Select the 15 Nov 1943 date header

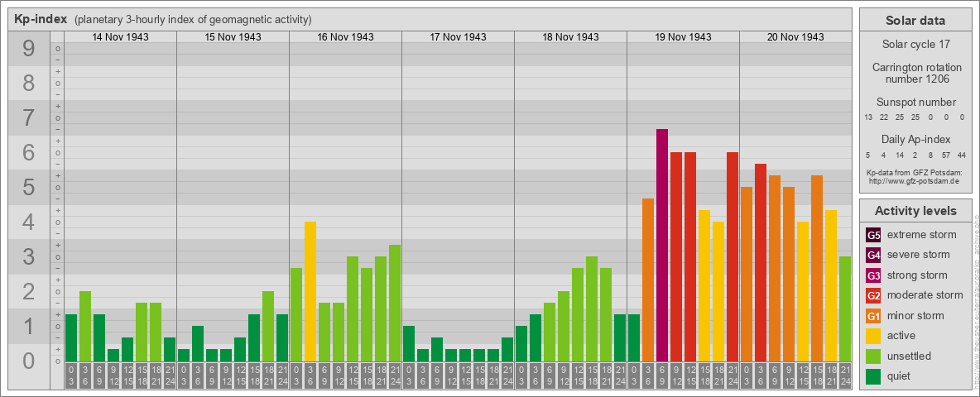coord(233,37)
